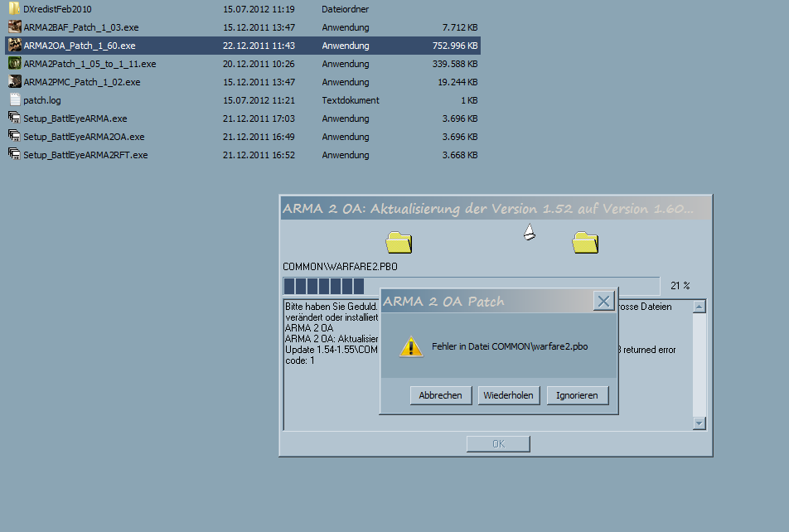Viewport: 789px width, 532px height.
Task: Click the size value 1 KB
Action: [469, 100]
